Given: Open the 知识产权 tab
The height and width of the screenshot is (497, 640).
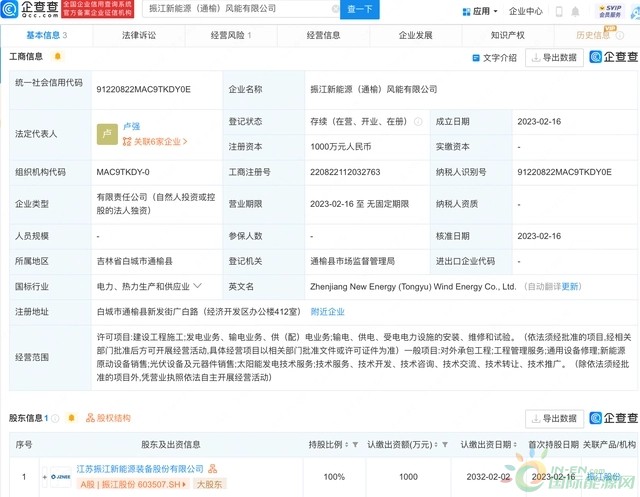Looking at the screenshot, I should point(507,35).
